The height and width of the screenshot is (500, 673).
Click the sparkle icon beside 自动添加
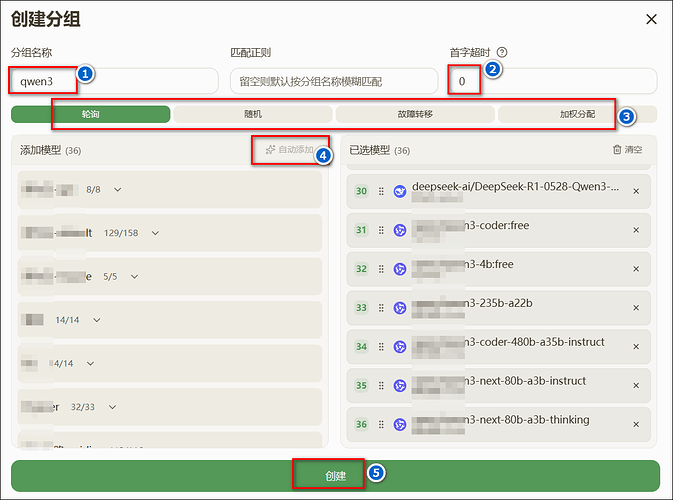pos(270,149)
